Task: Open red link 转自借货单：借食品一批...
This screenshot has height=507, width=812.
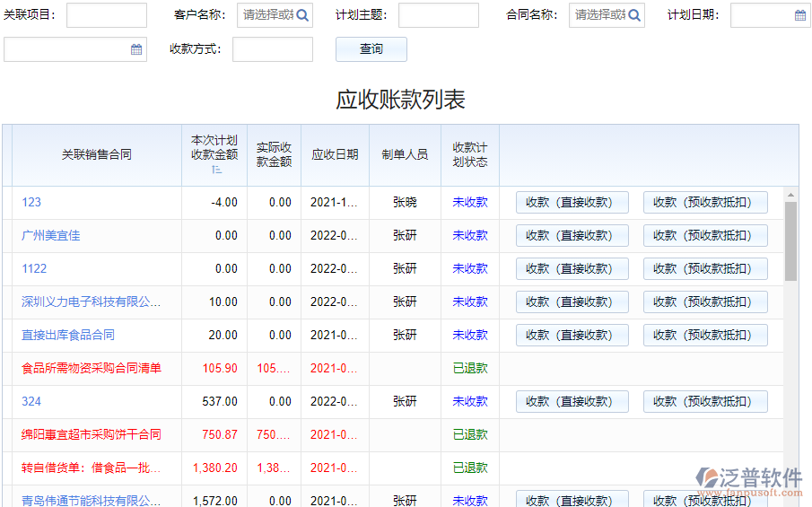Action: pyautogui.click(x=92, y=468)
